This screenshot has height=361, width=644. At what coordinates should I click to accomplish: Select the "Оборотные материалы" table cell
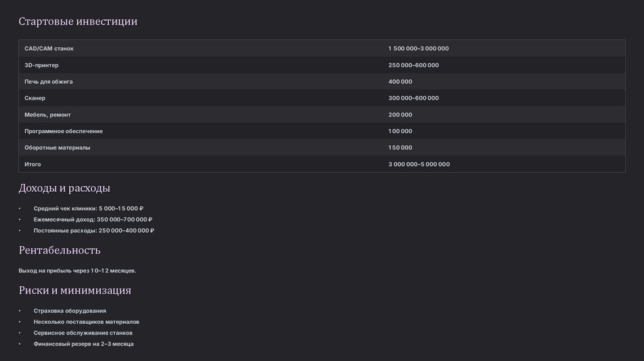[x=57, y=148]
